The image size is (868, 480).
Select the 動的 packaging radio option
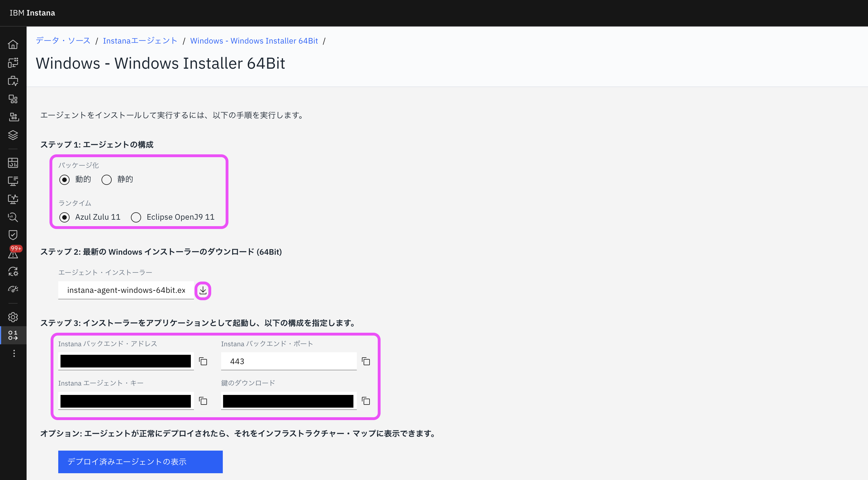[x=64, y=180]
